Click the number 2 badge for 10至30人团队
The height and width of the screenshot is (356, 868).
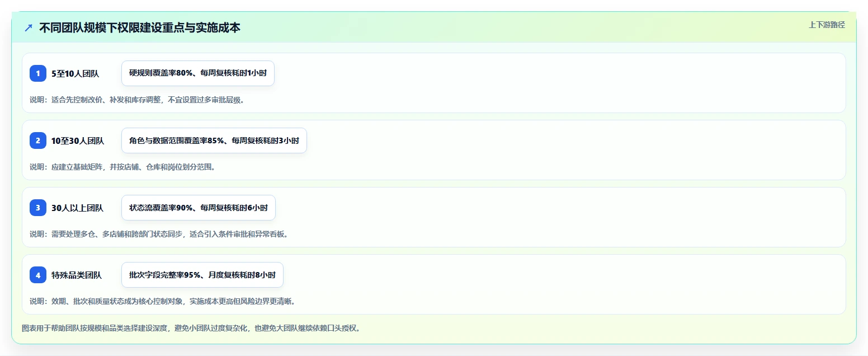click(38, 140)
